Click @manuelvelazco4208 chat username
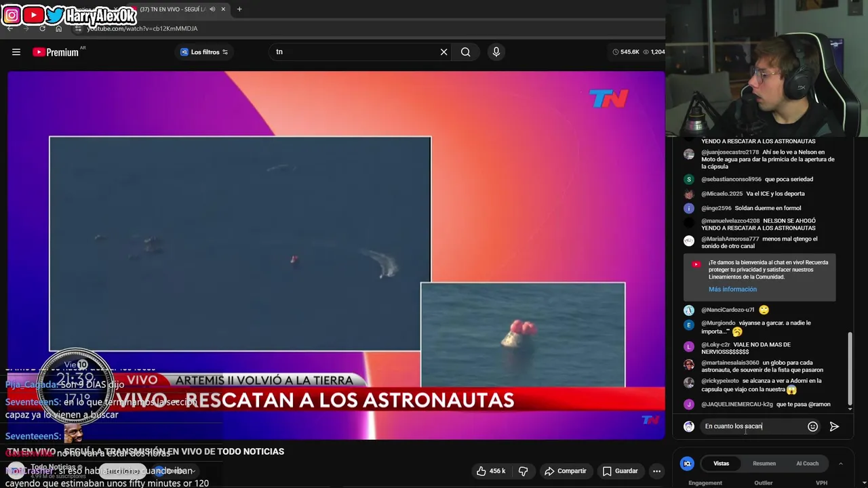 (730, 221)
